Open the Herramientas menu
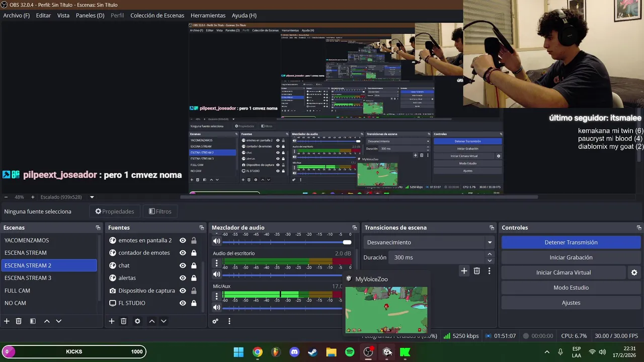 tap(208, 16)
